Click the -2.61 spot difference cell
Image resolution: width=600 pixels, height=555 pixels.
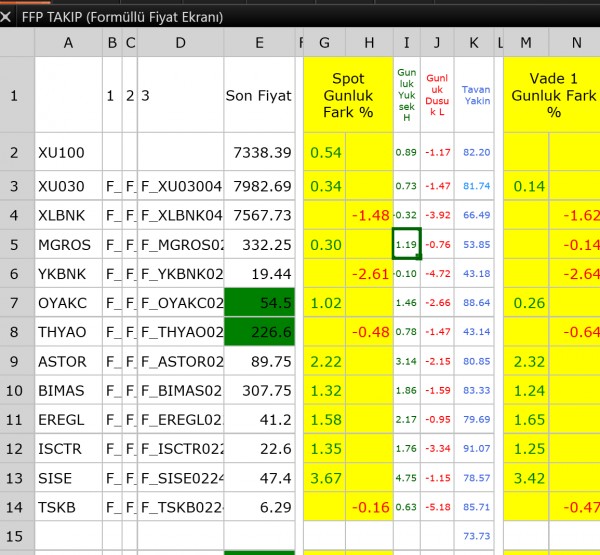tap(369, 274)
